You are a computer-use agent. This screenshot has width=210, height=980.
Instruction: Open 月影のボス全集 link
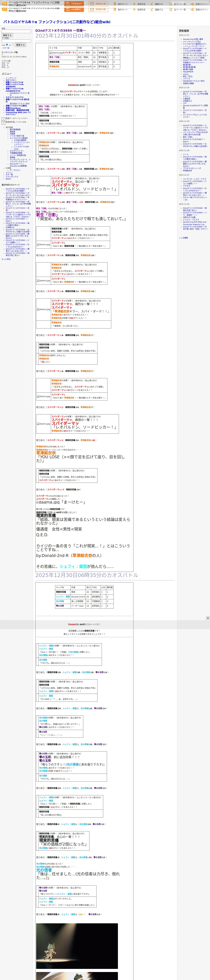pyautogui.click(x=189, y=217)
